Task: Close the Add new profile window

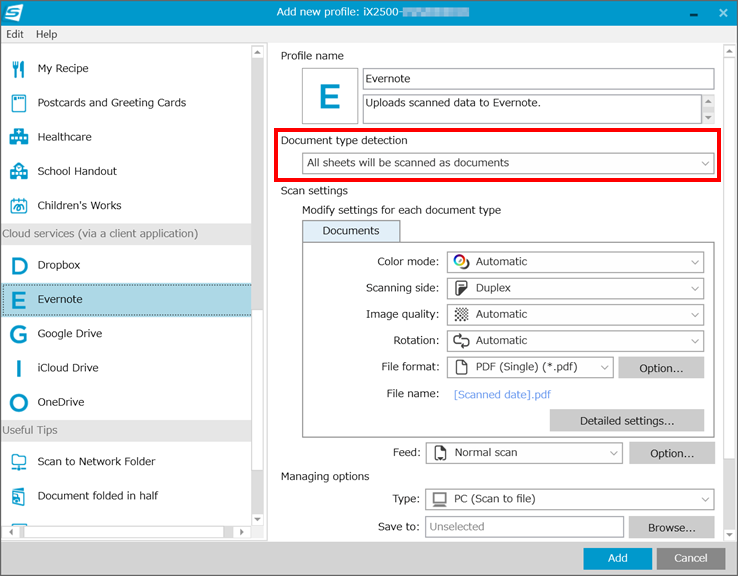Action: click(723, 13)
